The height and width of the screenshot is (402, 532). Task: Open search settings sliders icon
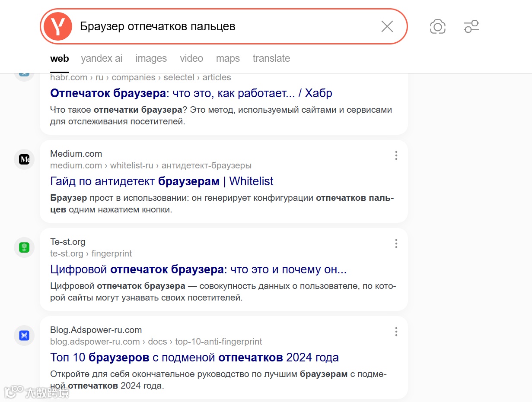[x=471, y=26]
